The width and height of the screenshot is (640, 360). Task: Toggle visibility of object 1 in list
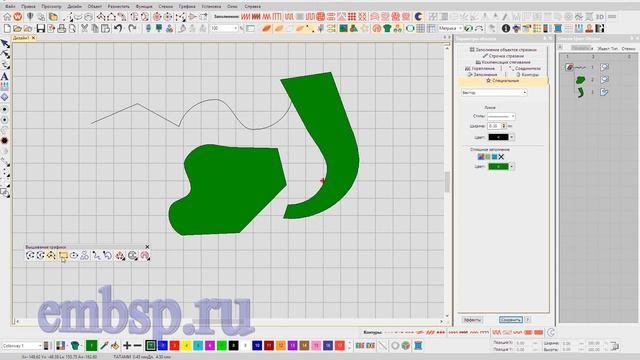(604, 67)
